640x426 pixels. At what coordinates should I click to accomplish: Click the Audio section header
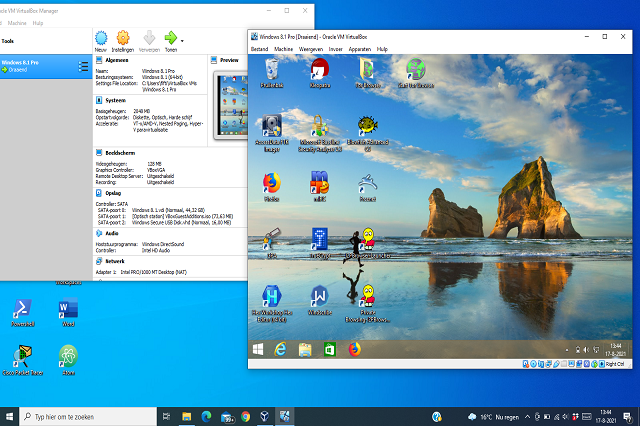(112, 233)
